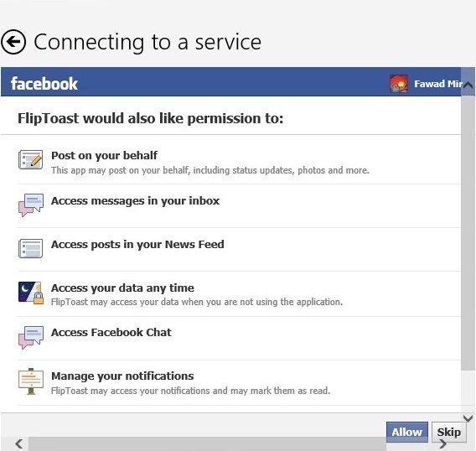Allow FlipToast the requested permissions
The image size is (476, 451).
click(406, 432)
